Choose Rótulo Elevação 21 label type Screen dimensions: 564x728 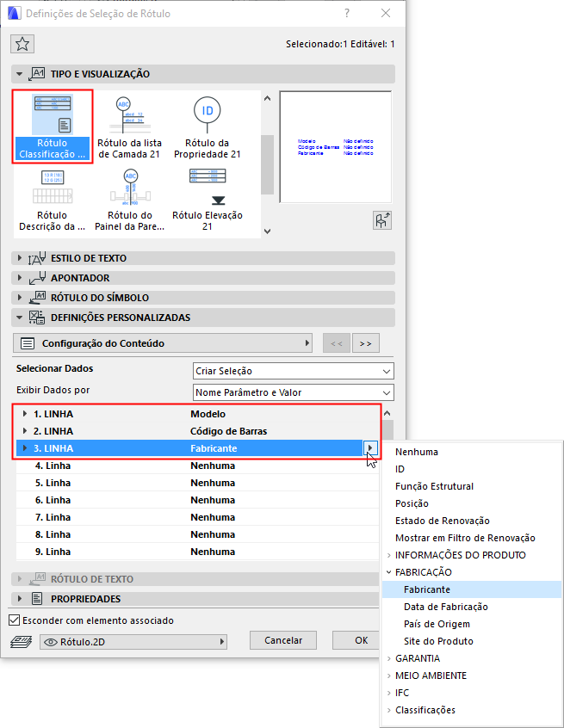point(208,201)
